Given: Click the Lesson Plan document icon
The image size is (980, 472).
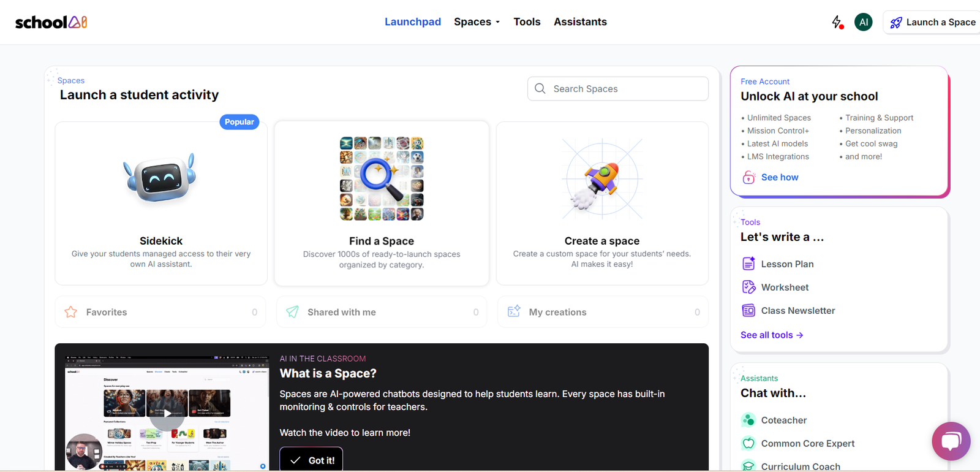Looking at the screenshot, I should coord(748,264).
